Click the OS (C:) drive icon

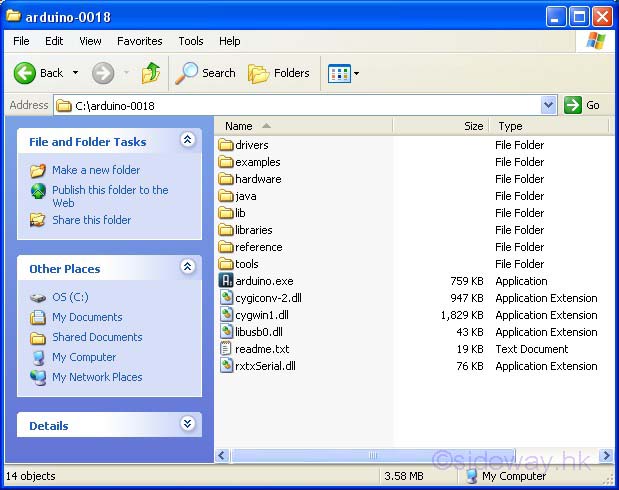[38, 297]
